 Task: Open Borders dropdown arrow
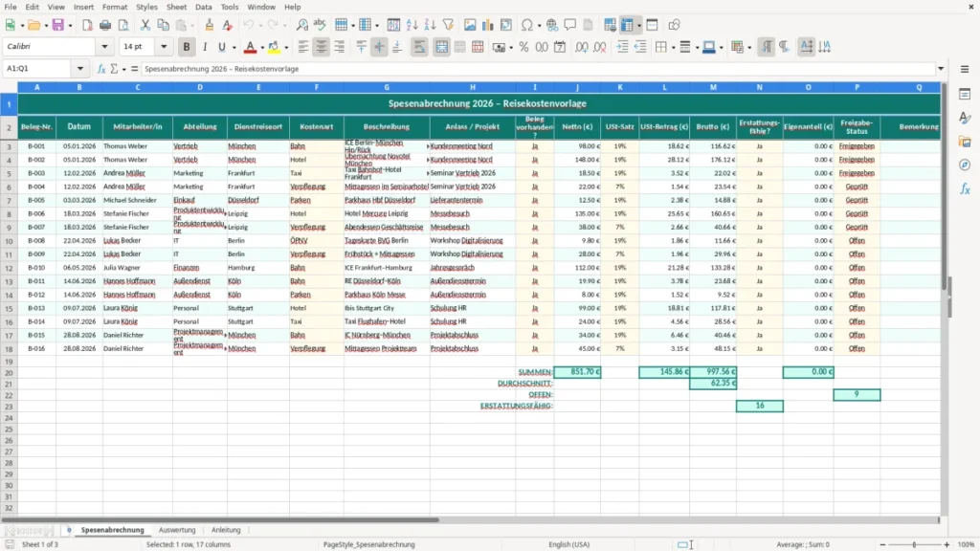click(x=673, y=47)
